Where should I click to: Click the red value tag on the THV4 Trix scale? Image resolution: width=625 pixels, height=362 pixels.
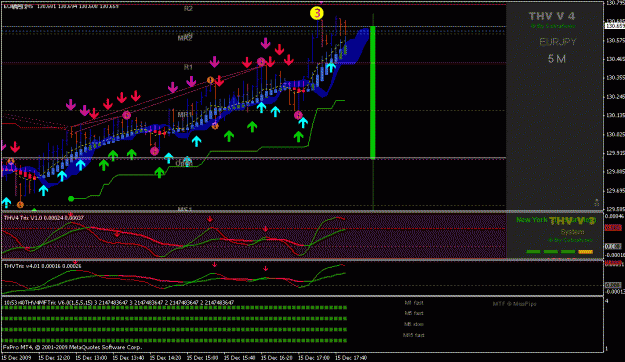(x=613, y=227)
